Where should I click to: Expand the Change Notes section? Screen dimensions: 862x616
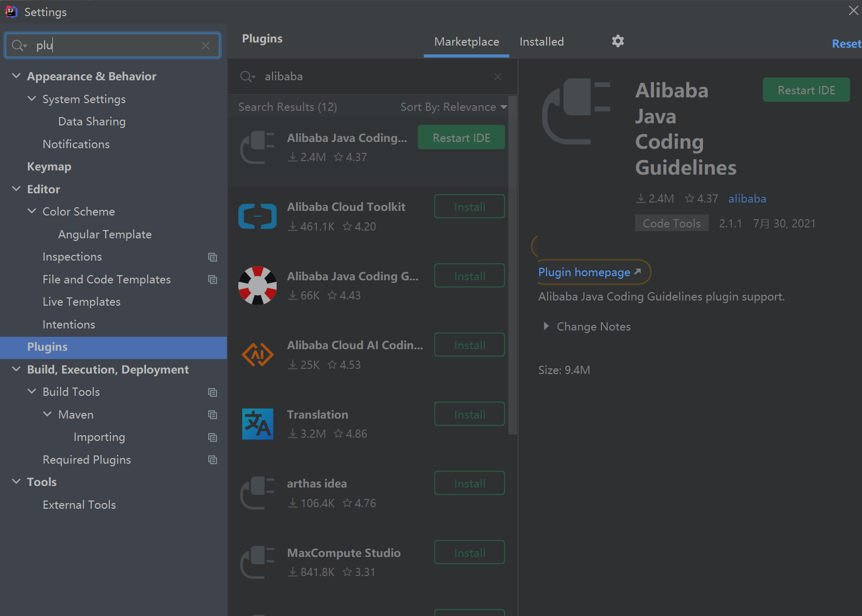(546, 326)
